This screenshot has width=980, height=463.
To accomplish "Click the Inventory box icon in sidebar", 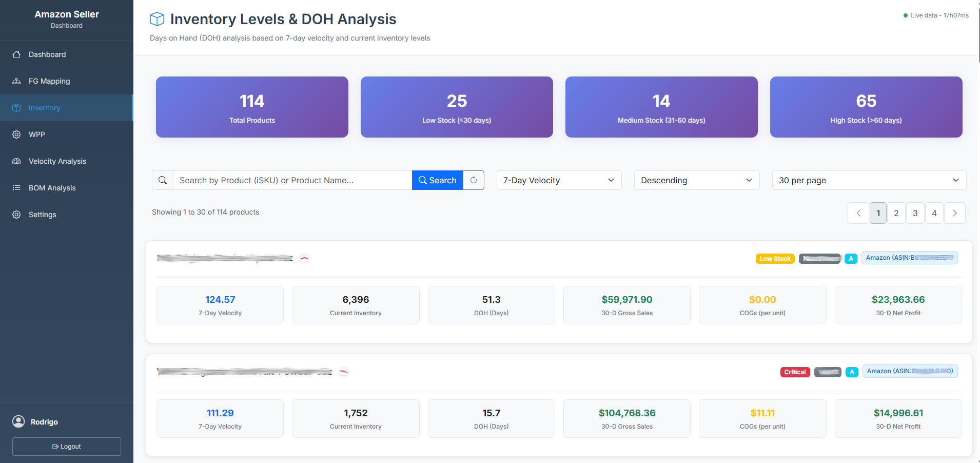I will (17, 108).
